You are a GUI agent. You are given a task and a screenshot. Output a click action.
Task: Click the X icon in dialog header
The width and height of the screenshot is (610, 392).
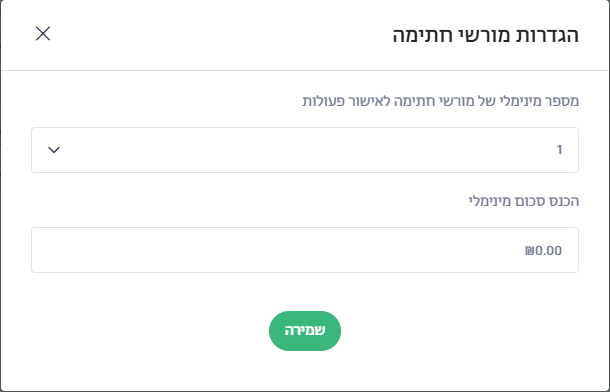click(43, 33)
